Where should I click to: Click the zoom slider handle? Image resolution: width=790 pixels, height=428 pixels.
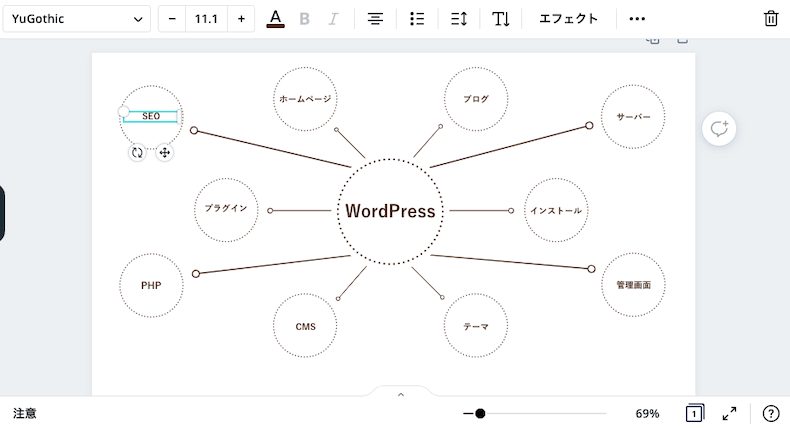click(x=480, y=413)
